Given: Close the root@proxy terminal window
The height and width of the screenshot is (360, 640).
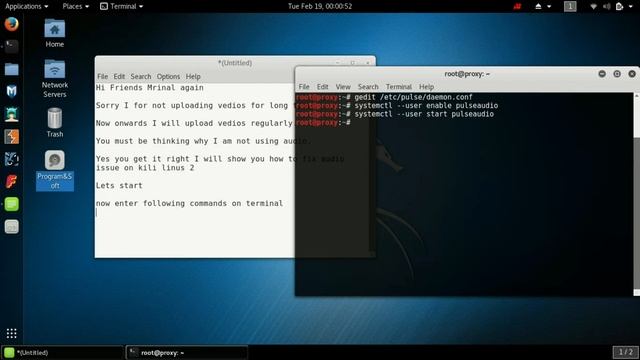Looking at the screenshot, I should (x=632, y=74).
